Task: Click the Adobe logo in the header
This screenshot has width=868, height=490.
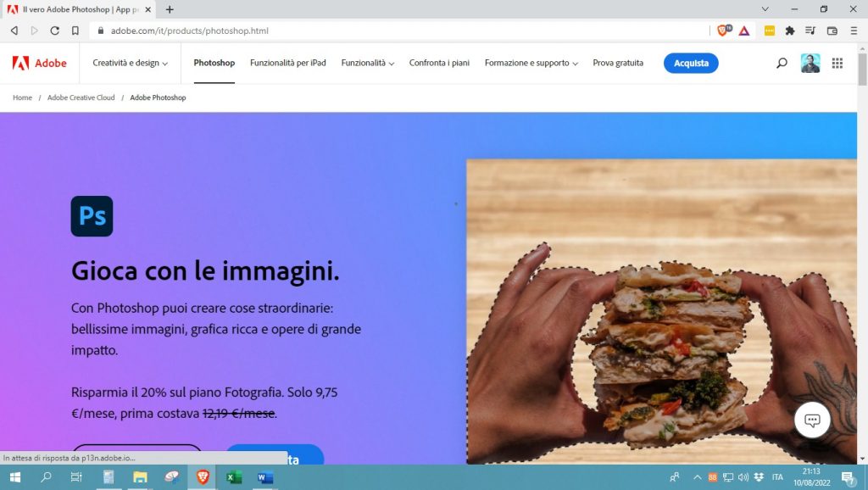Action: pos(39,64)
